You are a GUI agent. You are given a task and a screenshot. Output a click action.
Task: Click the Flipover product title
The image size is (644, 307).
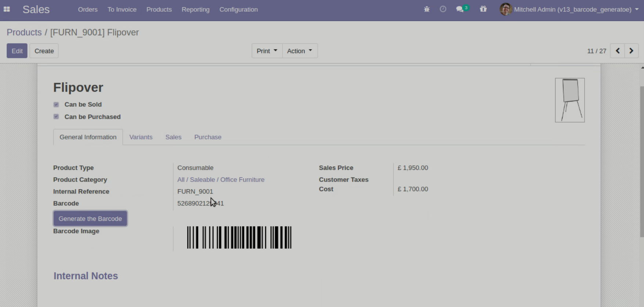tap(78, 87)
